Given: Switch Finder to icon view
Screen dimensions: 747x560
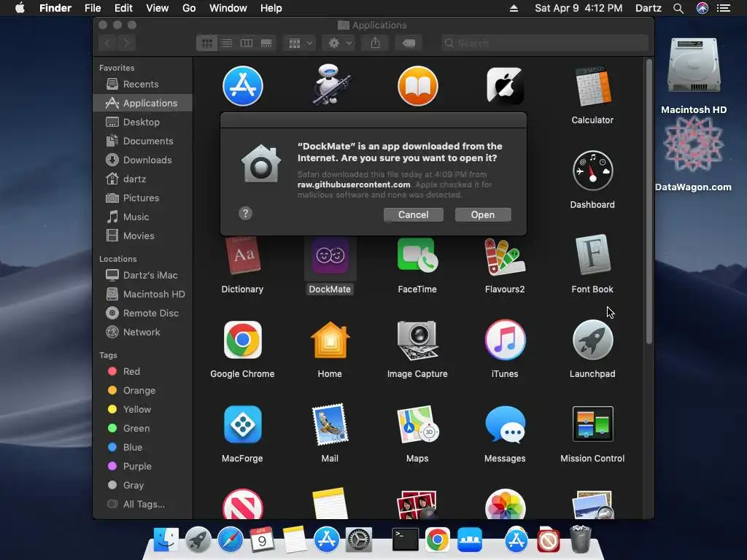Looking at the screenshot, I should coord(206,43).
